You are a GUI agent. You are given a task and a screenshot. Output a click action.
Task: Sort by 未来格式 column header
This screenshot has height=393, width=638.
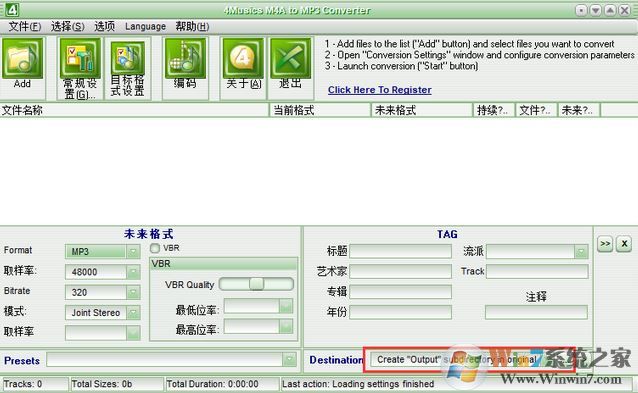[422, 110]
